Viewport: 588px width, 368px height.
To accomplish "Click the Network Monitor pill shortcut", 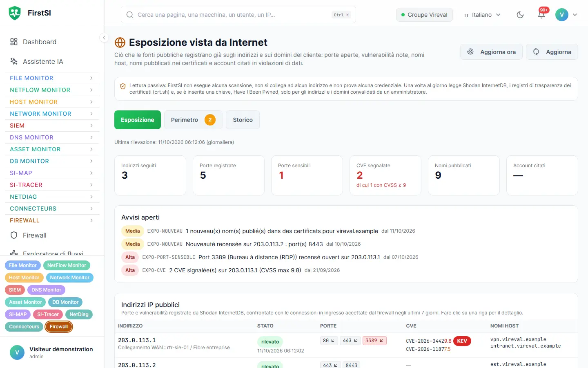I will click(x=70, y=278).
